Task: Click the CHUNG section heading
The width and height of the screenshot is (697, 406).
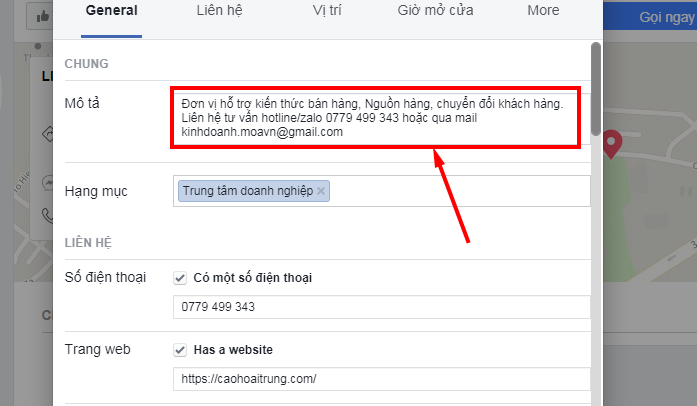Action: click(87, 64)
